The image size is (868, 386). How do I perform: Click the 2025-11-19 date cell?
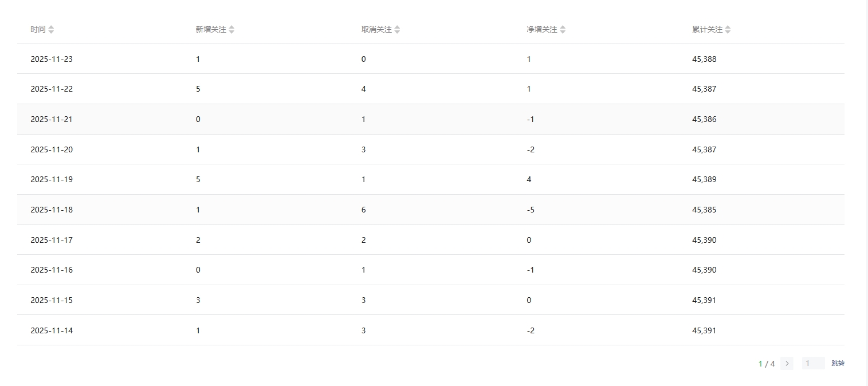pyautogui.click(x=52, y=179)
